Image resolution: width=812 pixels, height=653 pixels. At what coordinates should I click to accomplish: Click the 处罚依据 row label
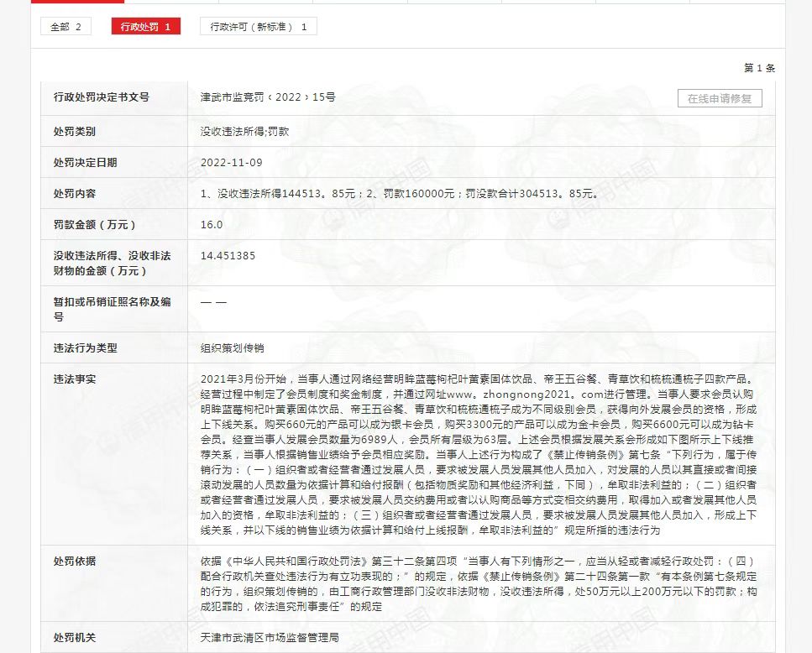(75, 561)
